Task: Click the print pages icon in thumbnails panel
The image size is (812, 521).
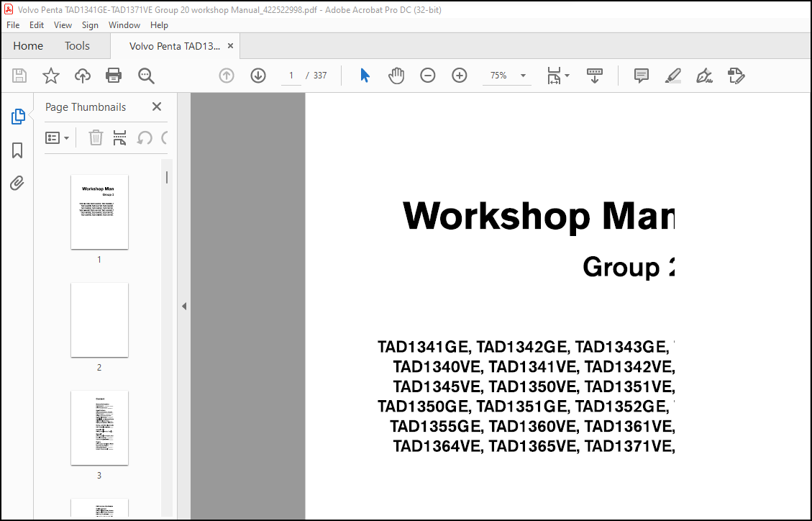Action: click(119, 137)
